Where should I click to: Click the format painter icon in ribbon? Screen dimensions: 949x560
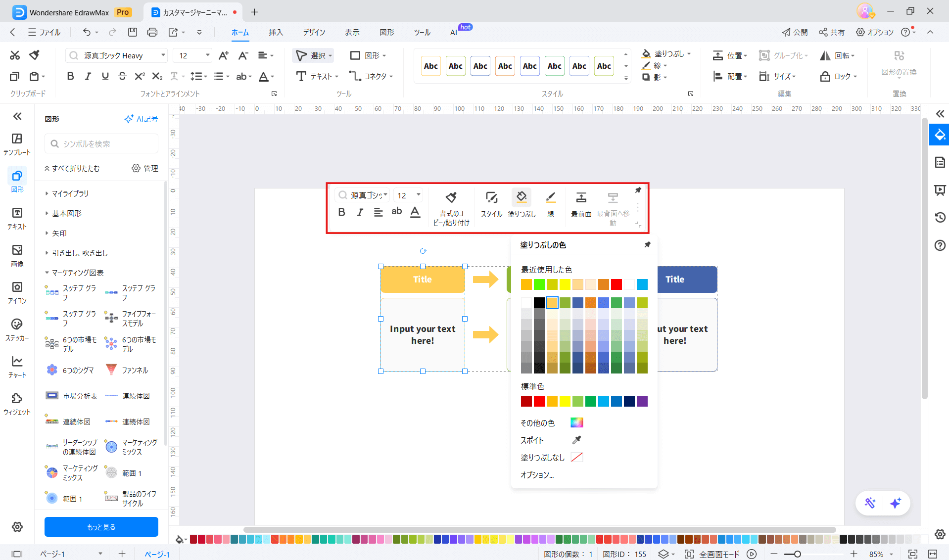point(34,55)
